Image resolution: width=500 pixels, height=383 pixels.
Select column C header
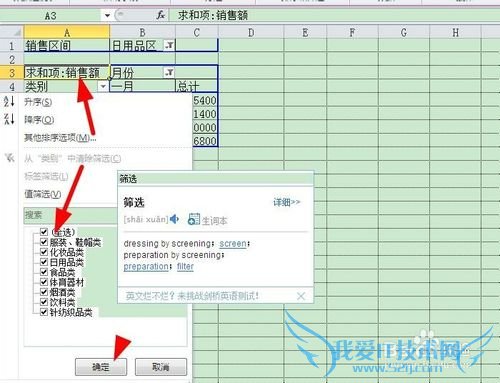click(197, 32)
